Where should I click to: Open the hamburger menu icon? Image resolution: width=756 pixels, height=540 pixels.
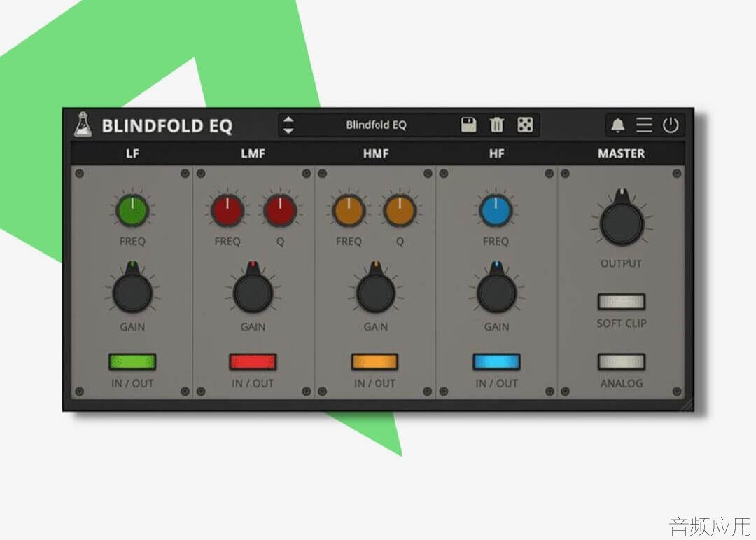(644, 125)
